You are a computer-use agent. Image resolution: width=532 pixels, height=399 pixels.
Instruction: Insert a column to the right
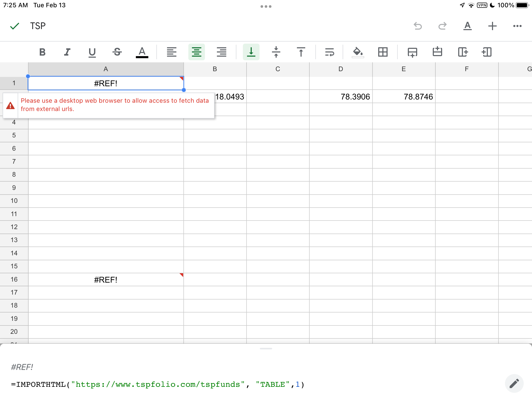coord(463,52)
